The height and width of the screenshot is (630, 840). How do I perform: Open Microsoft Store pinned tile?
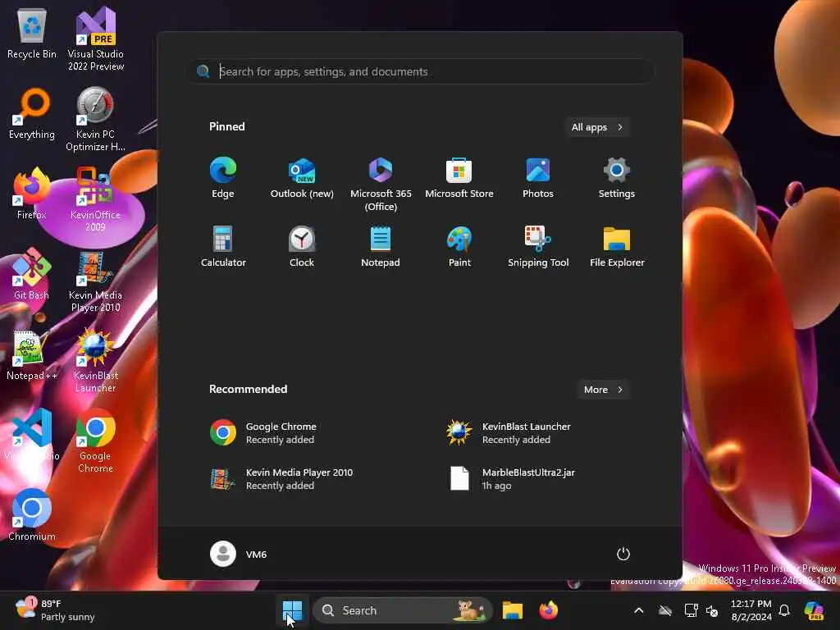[x=459, y=178]
